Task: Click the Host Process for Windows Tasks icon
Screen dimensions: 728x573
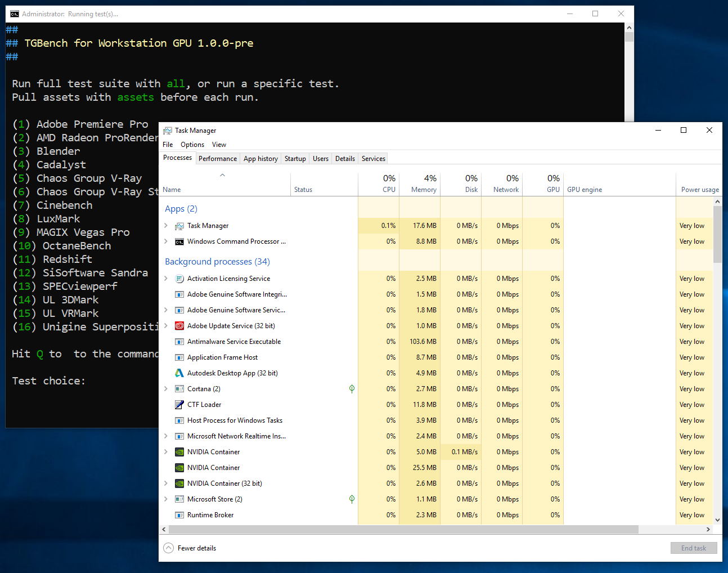Action: coord(179,420)
